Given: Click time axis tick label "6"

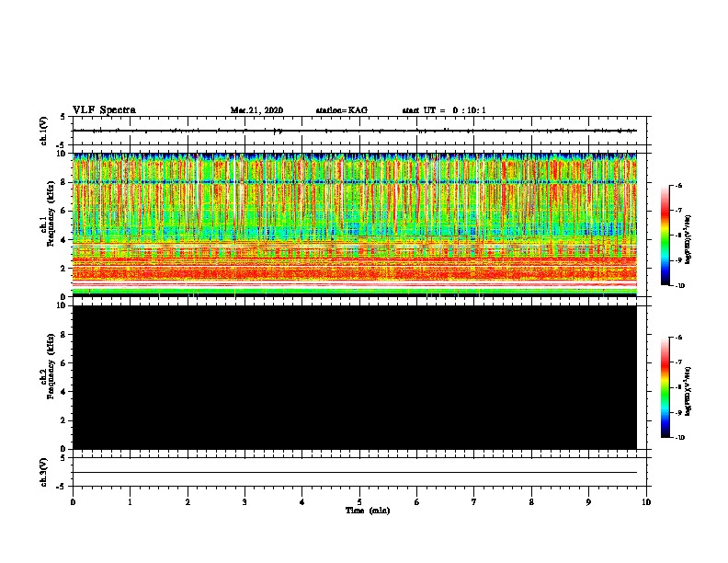Looking at the screenshot, I should click(417, 502).
